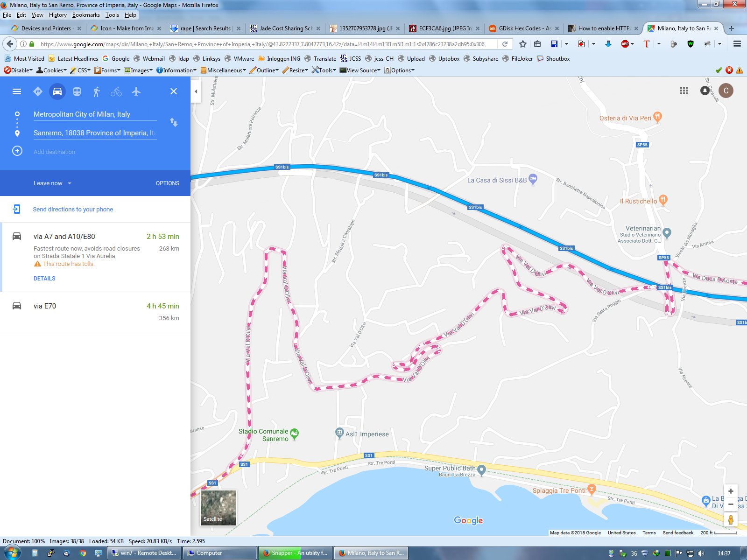Open the Google account avatar
This screenshot has width=747, height=560.
[x=726, y=91]
